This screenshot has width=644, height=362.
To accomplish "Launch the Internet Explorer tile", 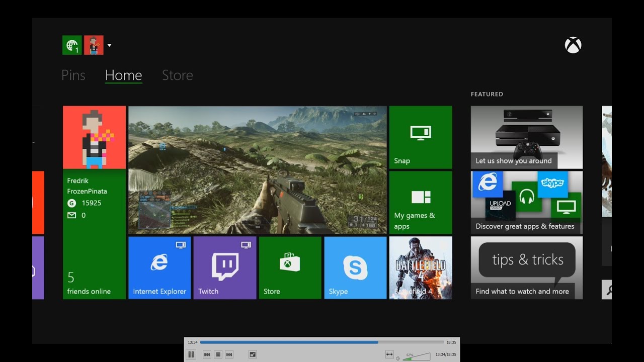I will [x=159, y=267].
